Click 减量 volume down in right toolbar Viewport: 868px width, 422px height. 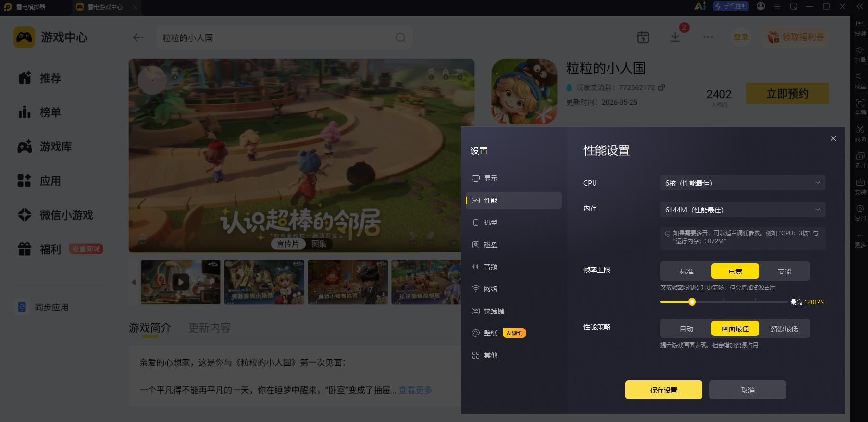(x=860, y=81)
